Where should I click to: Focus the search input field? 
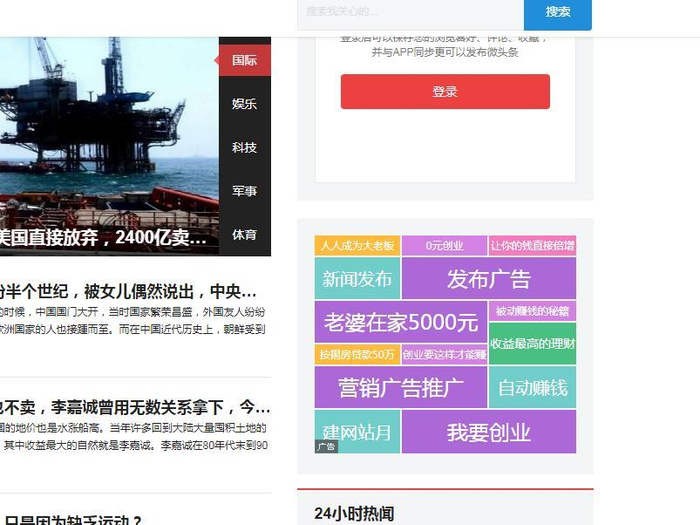pos(411,13)
